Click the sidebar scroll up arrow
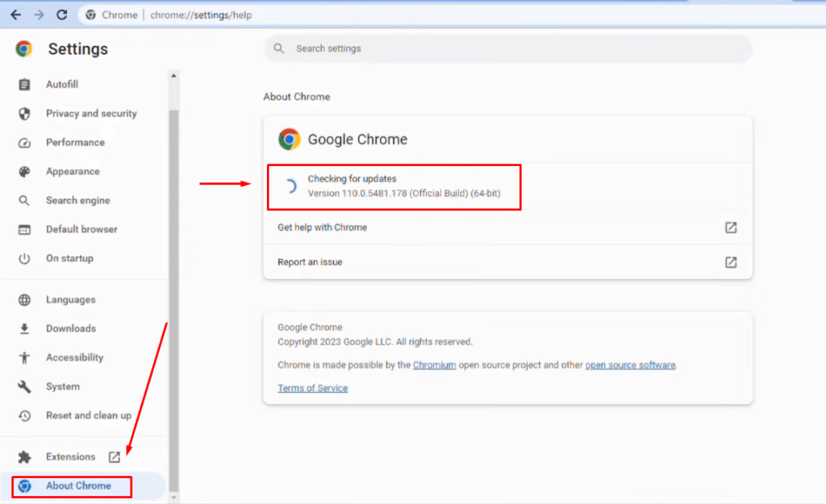 click(x=173, y=76)
